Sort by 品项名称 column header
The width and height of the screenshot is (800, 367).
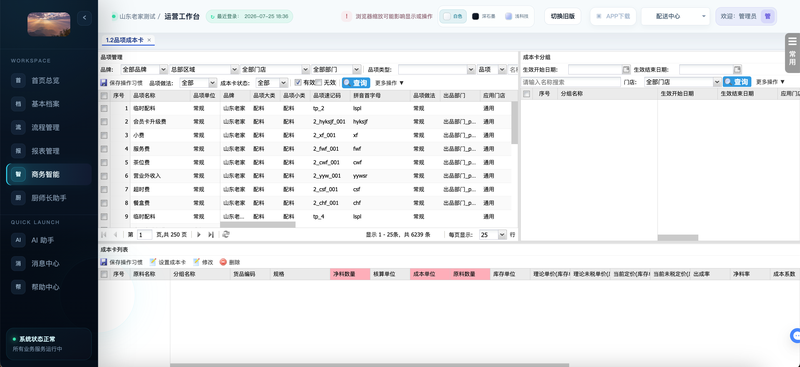(160, 95)
